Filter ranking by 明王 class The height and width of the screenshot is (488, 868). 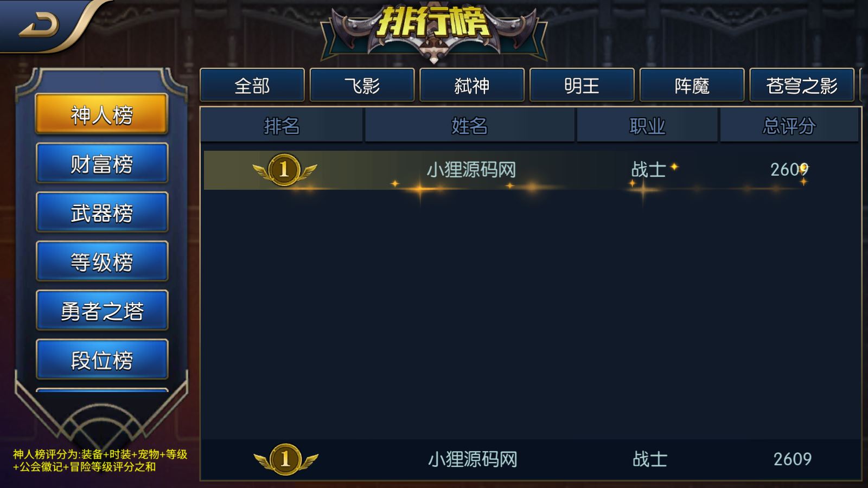pyautogui.click(x=582, y=85)
